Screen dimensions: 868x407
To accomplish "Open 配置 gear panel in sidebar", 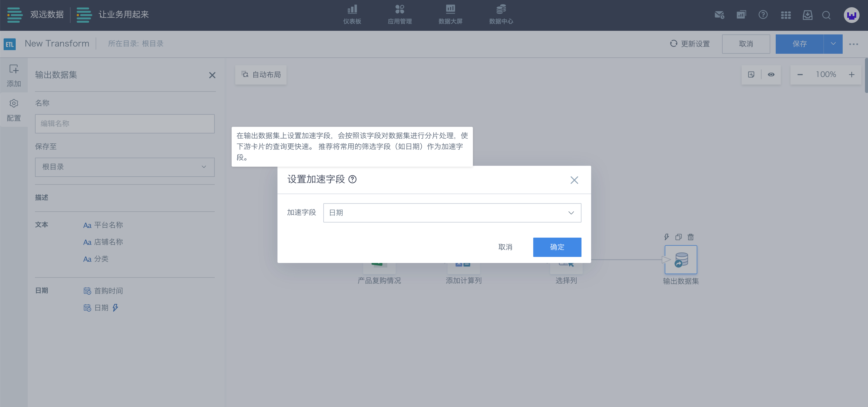I will [x=14, y=110].
